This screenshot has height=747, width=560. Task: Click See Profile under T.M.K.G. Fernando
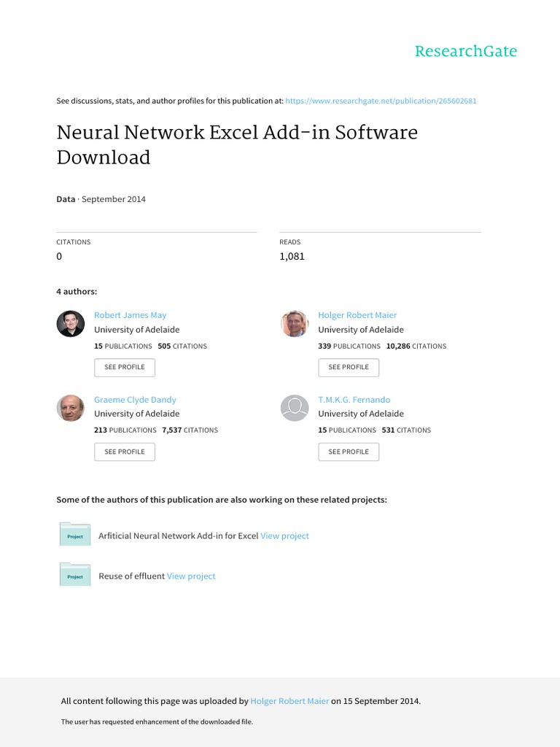(349, 452)
